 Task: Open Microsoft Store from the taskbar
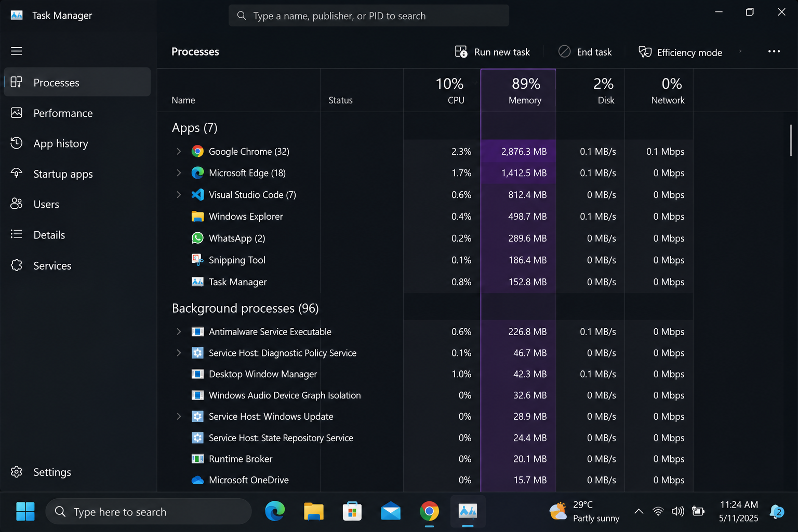pyautogui.click(x=352, y=512)
